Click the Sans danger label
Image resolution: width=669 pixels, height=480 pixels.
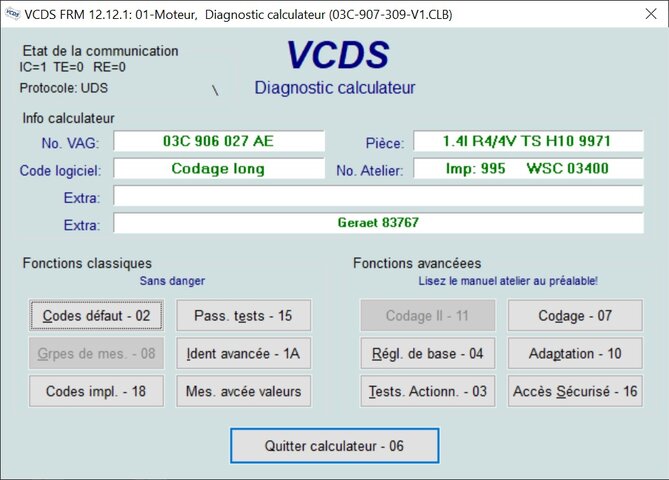click(172, 281)
